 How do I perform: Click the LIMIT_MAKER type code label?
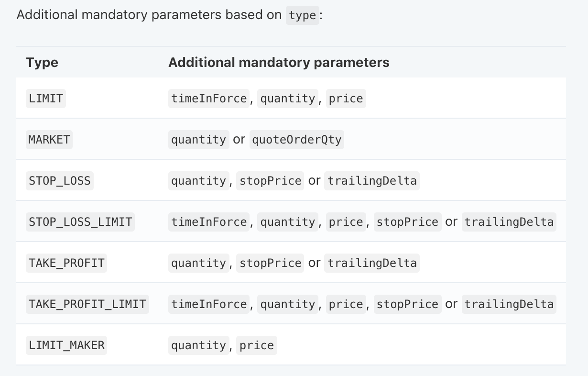(66, 345)
